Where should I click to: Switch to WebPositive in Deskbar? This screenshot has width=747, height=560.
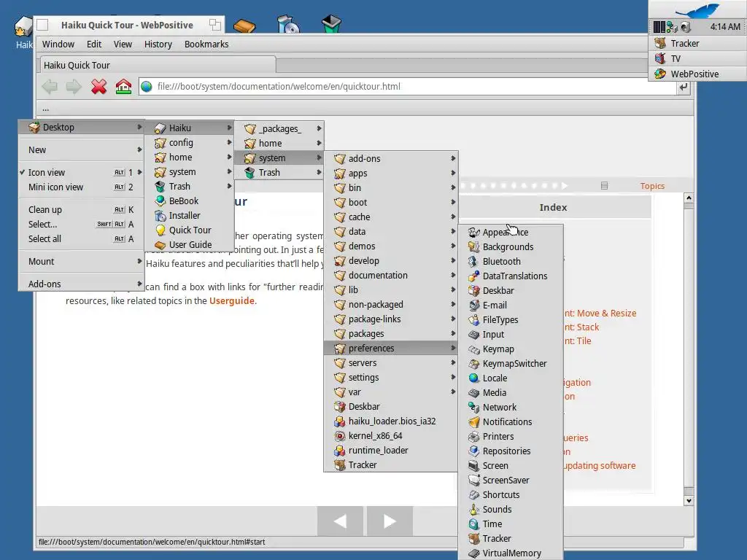pos(697,74)
